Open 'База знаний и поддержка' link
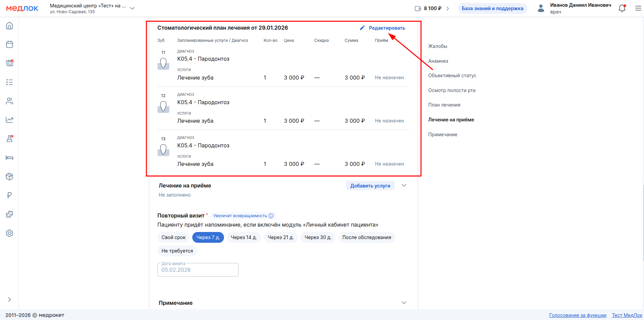This screenshot has width=644, height=320. [x=492, y=8]
